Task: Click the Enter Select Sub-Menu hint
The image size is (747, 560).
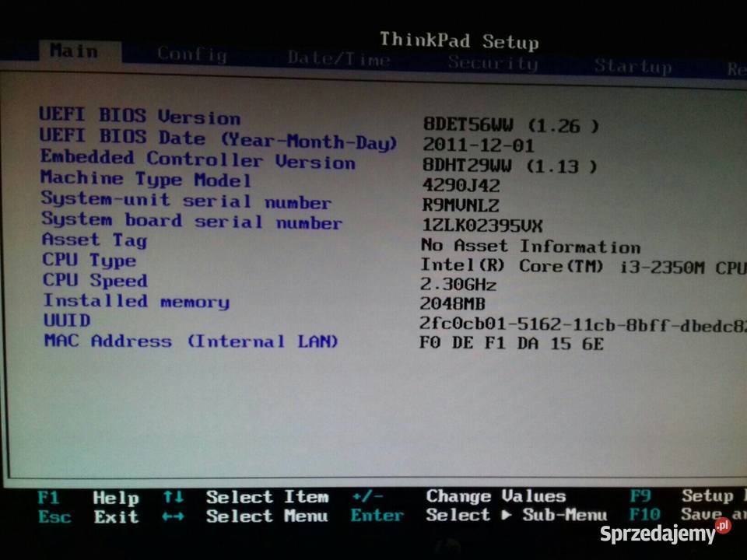Action: click(479, 515)
